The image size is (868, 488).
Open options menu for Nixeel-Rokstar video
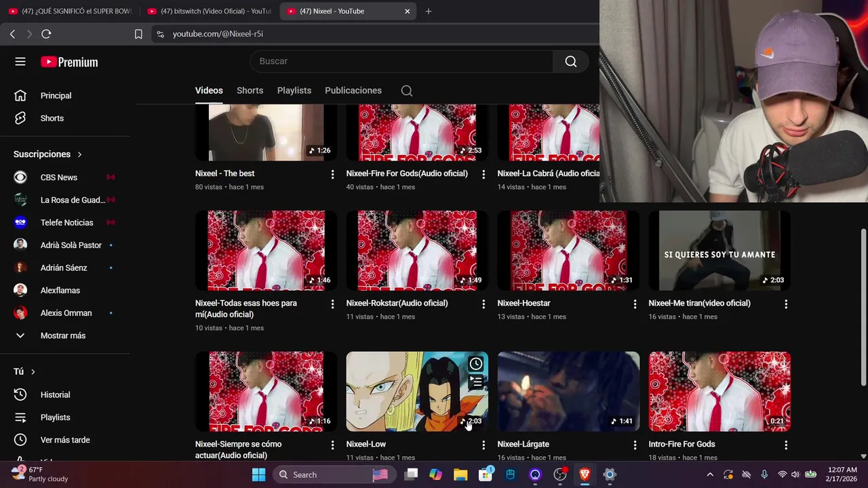pos(484,304)
